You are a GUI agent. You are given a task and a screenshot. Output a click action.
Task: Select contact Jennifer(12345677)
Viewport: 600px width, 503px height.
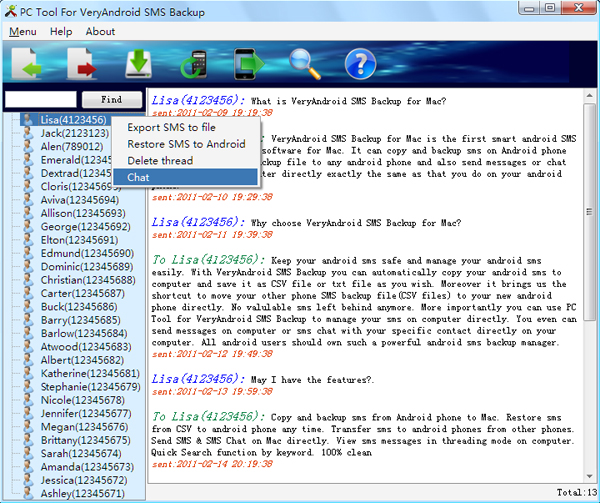86,413
